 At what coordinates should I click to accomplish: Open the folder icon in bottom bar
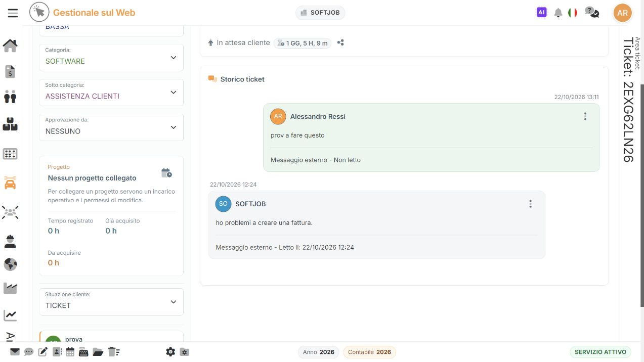tap(98, 352)
